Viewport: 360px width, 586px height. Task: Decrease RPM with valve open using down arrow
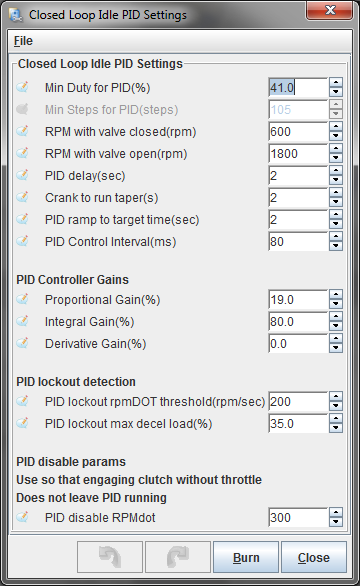(x=336, y=158)
